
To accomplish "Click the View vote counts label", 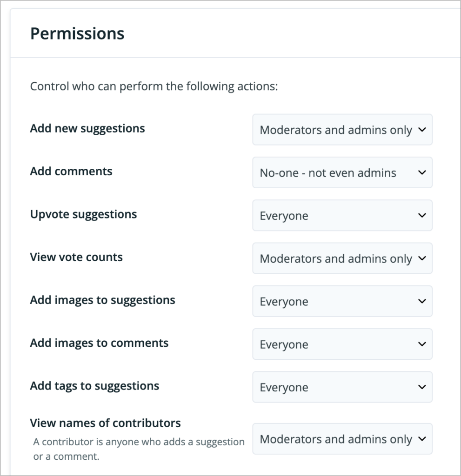I will 76,257.
